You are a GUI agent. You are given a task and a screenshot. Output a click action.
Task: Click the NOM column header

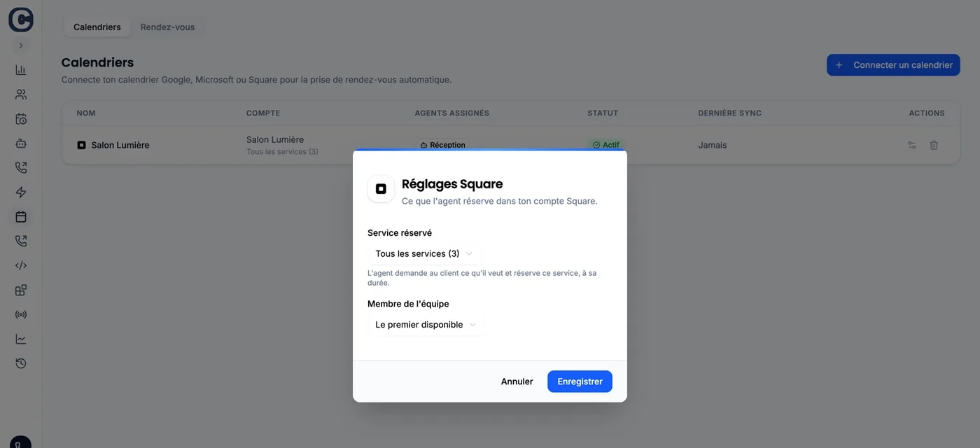pos(86,113)
